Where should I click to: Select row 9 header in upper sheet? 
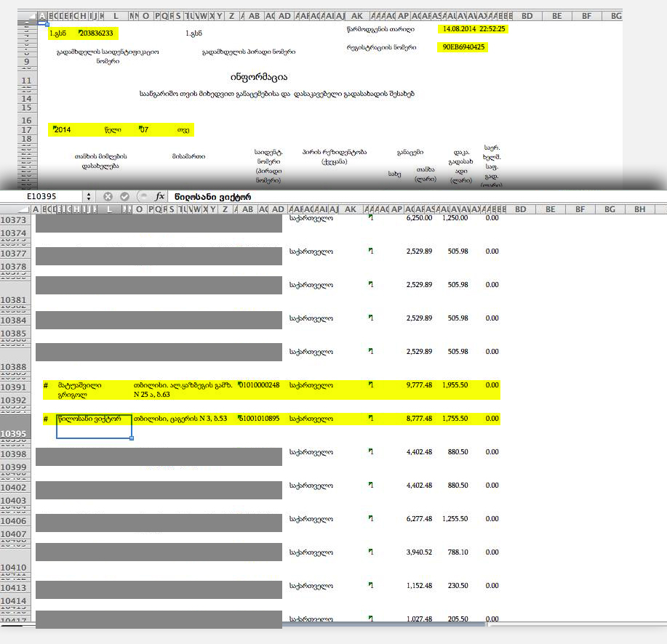[x=27, y=62]
